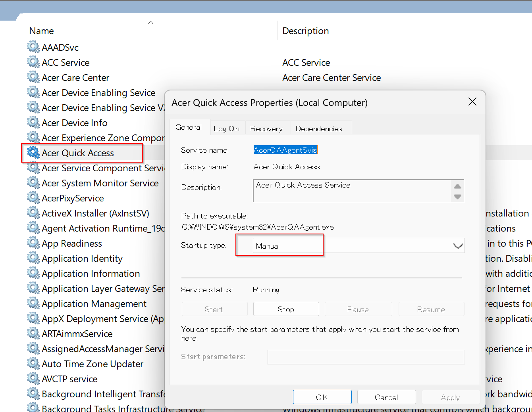Select AAADSvc in the services list

coord(60,48)
